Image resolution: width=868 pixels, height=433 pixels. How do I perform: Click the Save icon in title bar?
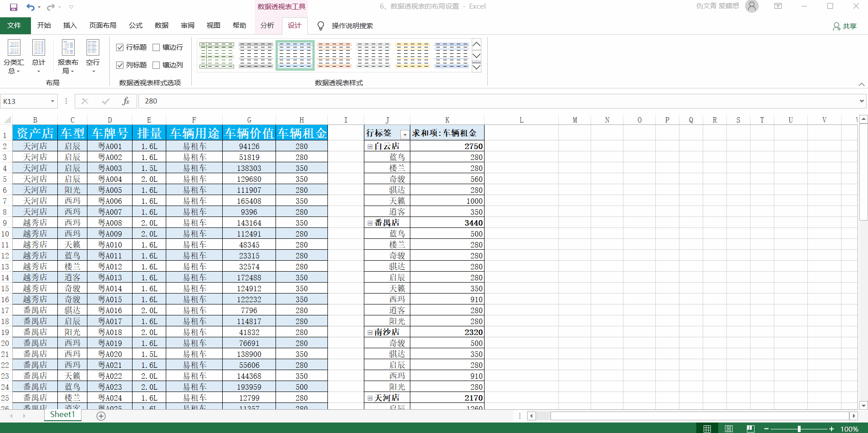pos(14,7)
